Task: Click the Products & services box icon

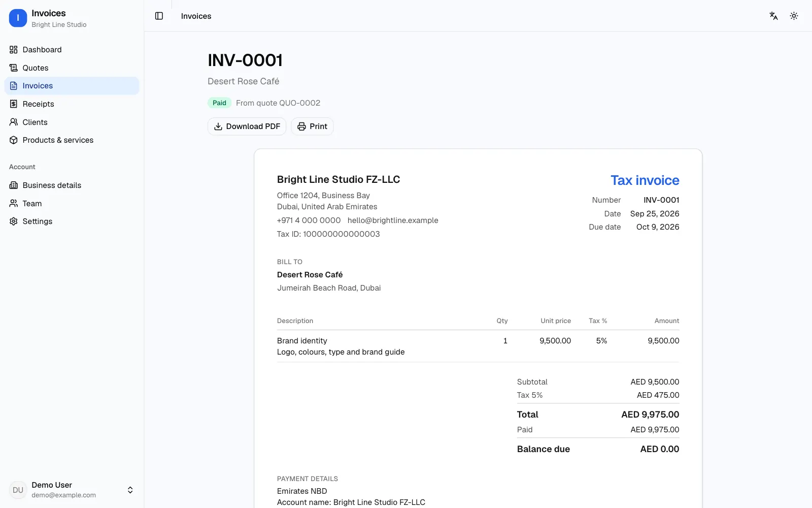Action: [14, 140]
